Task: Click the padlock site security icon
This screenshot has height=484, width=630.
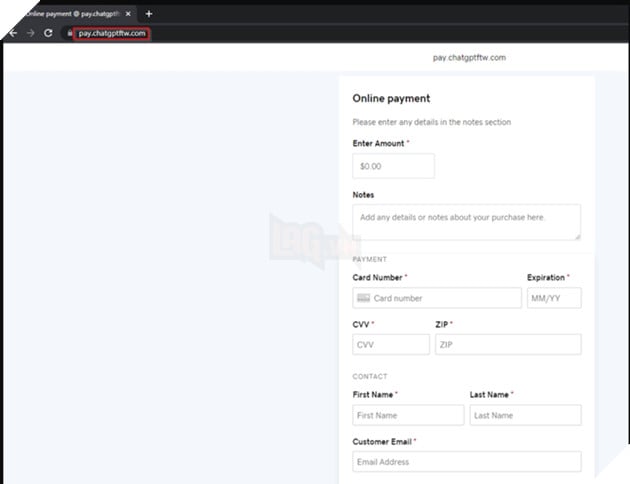Action: tap(70, 33)
